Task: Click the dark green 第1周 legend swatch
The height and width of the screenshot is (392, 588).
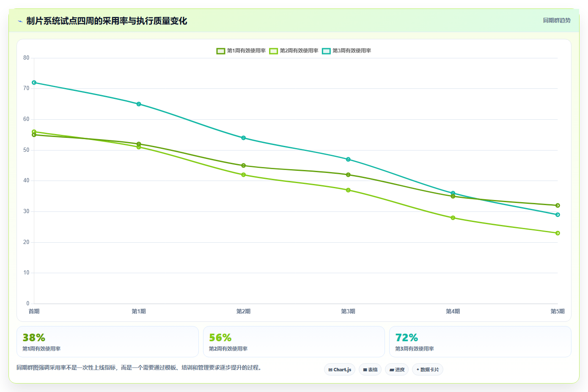Action: (221, 51)
